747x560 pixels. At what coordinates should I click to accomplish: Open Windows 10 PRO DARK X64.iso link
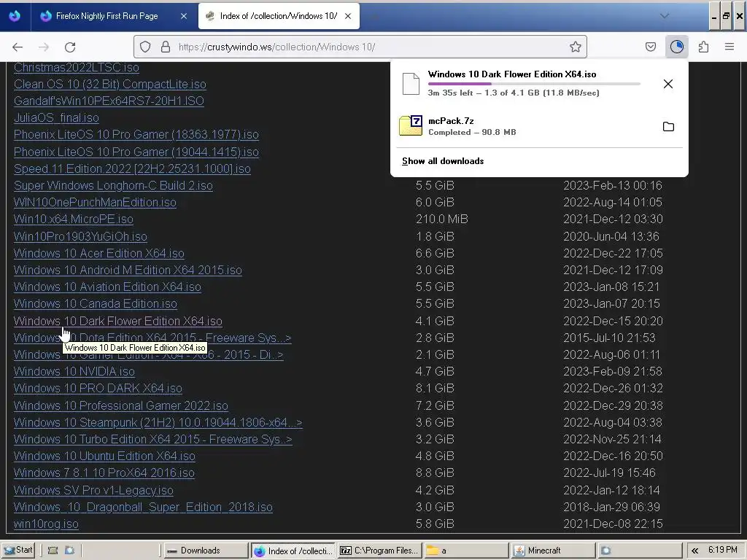[x=98, y=388]
